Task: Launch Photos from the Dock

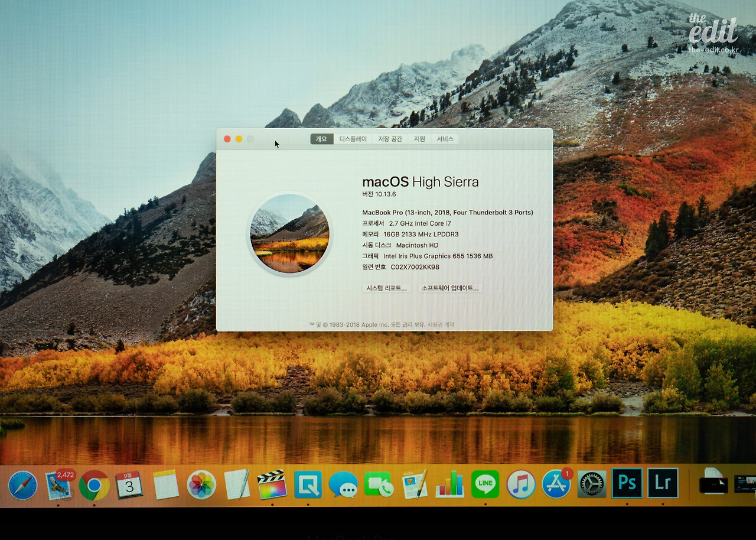Action: click(x=201, y=485)
